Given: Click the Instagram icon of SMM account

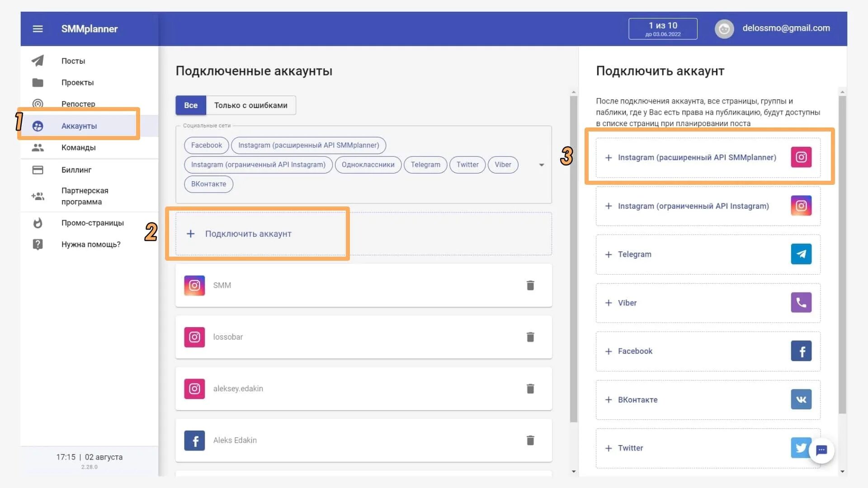Looking at the screenshot, I should [194, 286].
